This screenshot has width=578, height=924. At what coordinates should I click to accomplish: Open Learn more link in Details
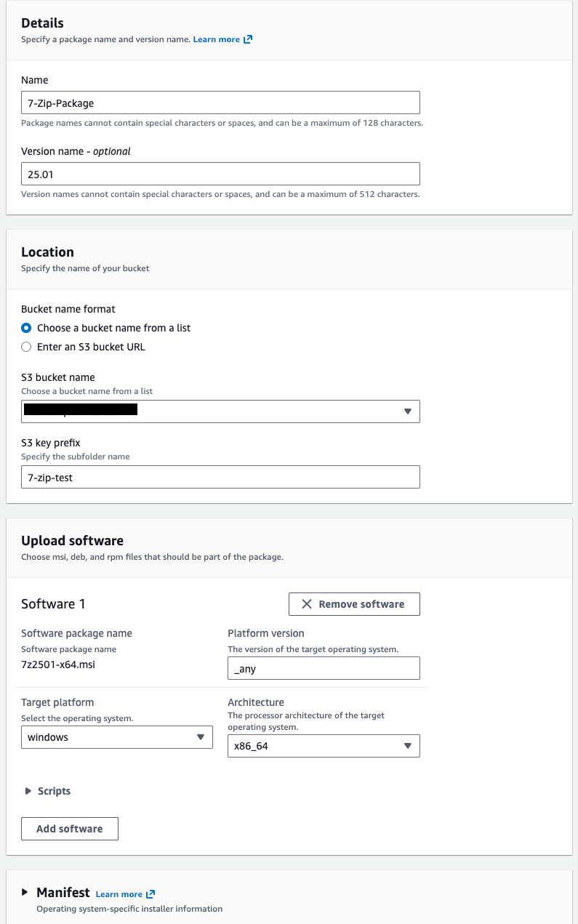tap(216, 39)
